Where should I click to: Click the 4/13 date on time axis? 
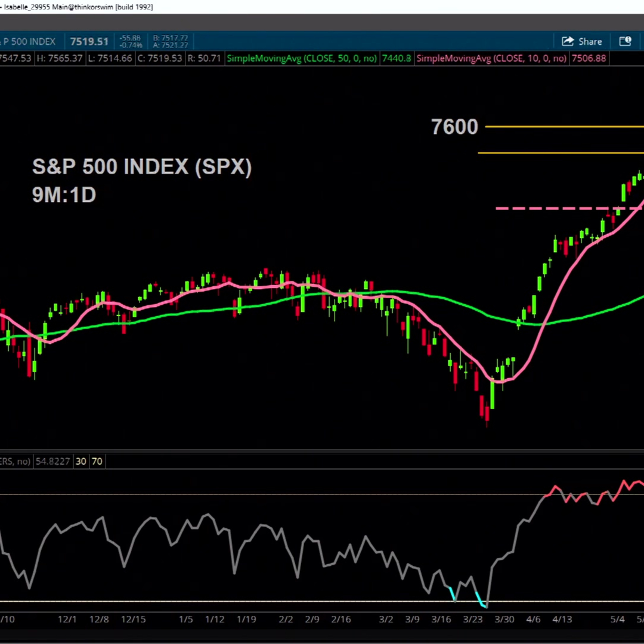pos(562,619)
